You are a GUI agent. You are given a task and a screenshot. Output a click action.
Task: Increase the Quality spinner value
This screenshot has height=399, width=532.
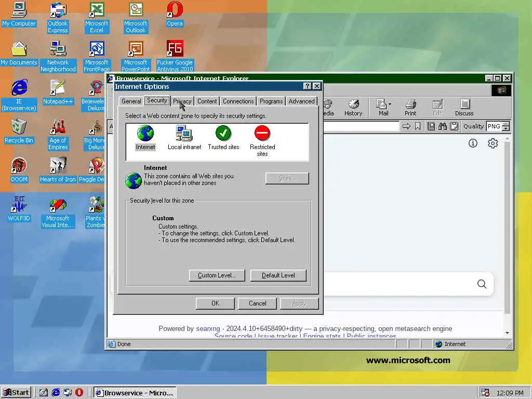coord(506,124)
